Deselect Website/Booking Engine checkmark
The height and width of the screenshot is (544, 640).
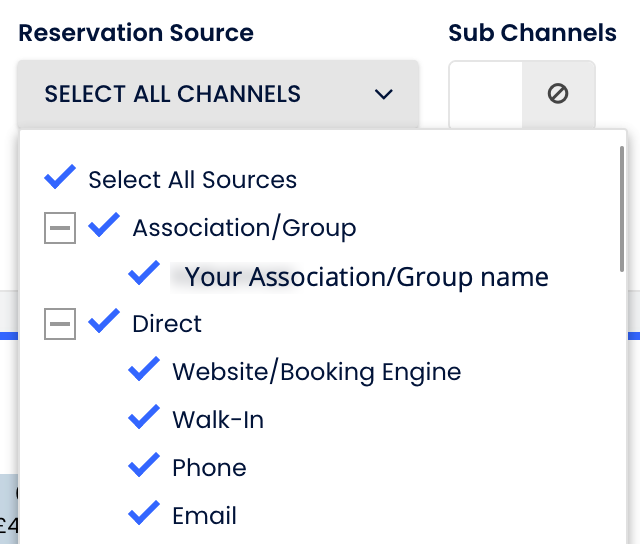coord(144,370)
